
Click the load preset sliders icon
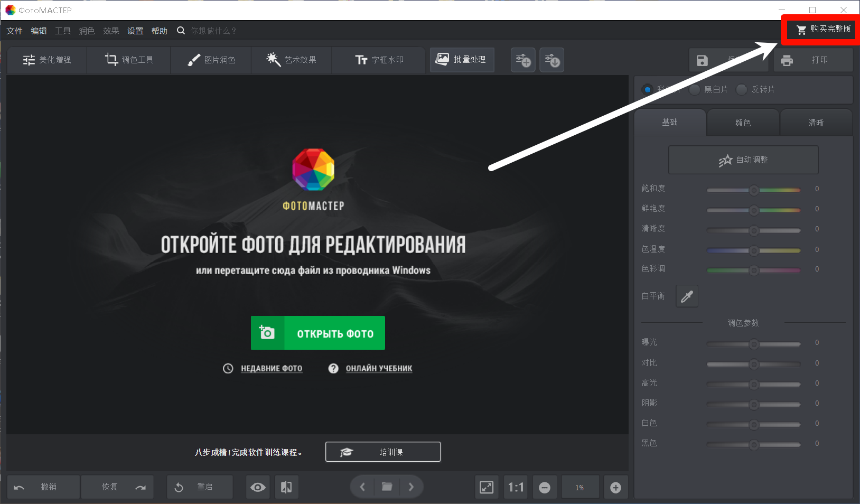tap(552, 60)
